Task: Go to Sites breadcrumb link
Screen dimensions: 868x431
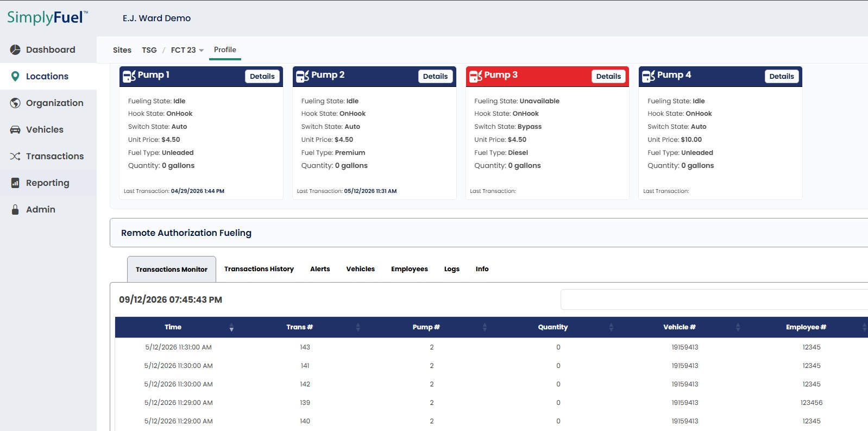Action: point(122,50)
